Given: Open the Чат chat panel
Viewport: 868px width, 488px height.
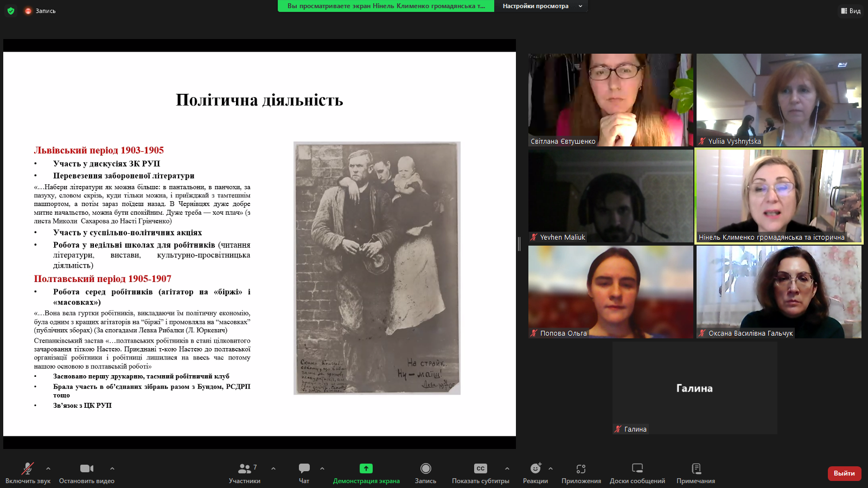Looking at the screenshot, I should click(304, 473).
